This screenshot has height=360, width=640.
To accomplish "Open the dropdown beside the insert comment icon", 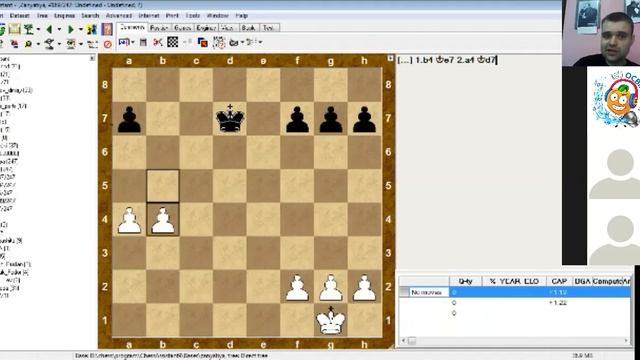I will [133, 42].
